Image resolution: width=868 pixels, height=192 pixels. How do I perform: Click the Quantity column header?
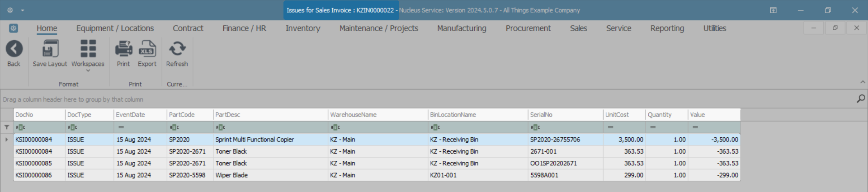click(x=666, y=115)
